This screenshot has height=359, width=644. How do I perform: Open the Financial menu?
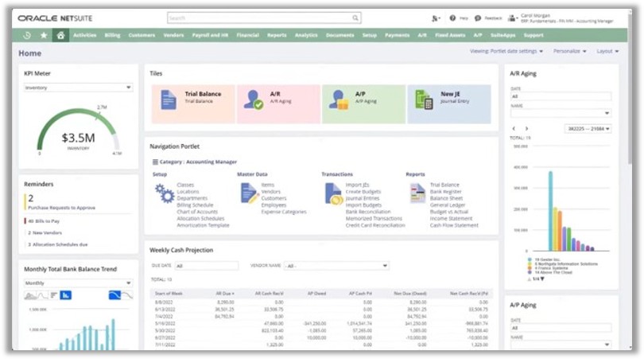pos(247,35)
